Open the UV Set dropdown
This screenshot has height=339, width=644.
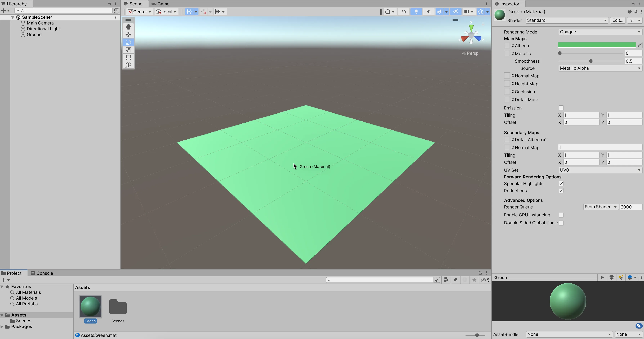600,170
